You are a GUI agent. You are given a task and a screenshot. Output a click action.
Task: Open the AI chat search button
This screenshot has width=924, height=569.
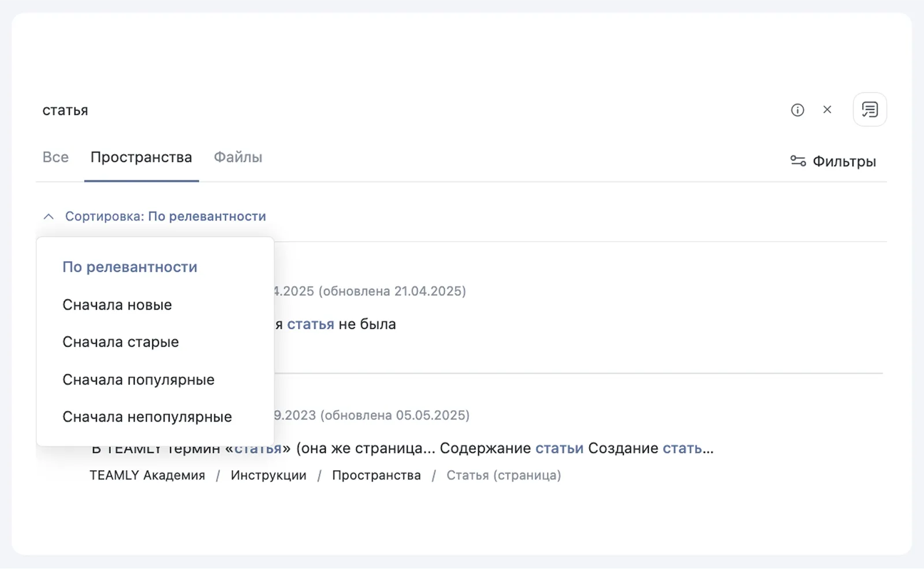pos(870,110)
